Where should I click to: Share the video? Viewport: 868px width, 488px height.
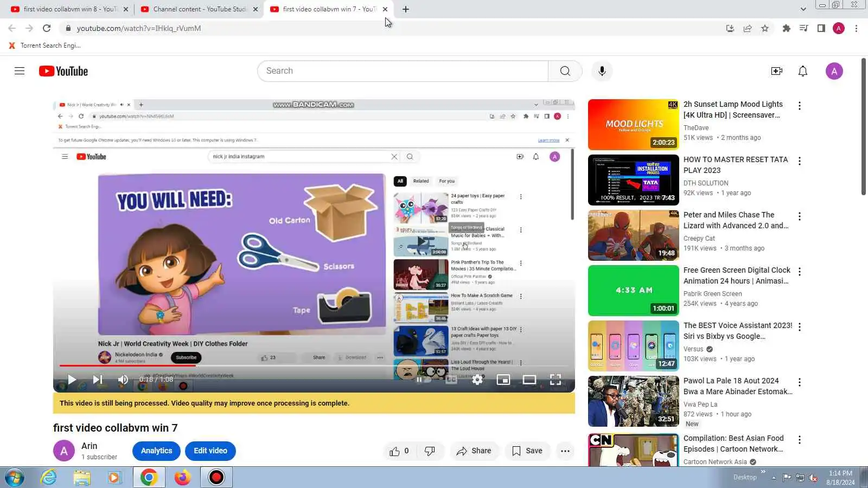click(x=474, y=451)
